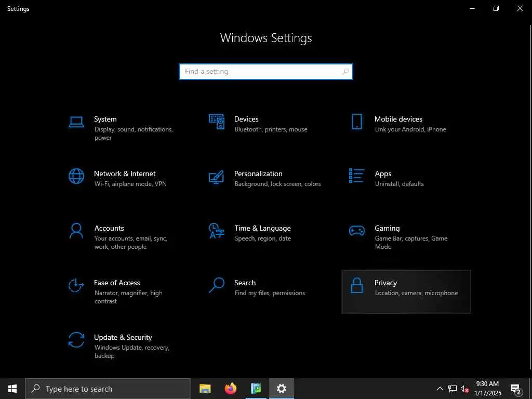
Task: Click the text "Background, lock screen, colors"
Action: [277, 184]
